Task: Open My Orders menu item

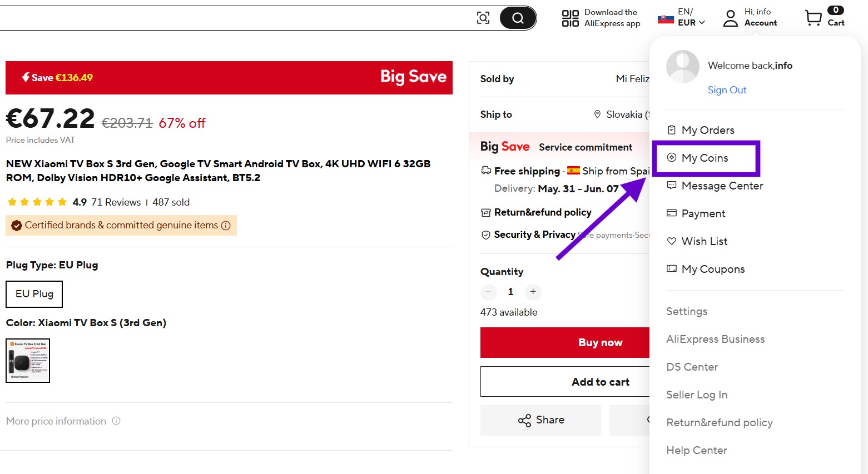Action: pyautogui.click(x=707, y=130)
